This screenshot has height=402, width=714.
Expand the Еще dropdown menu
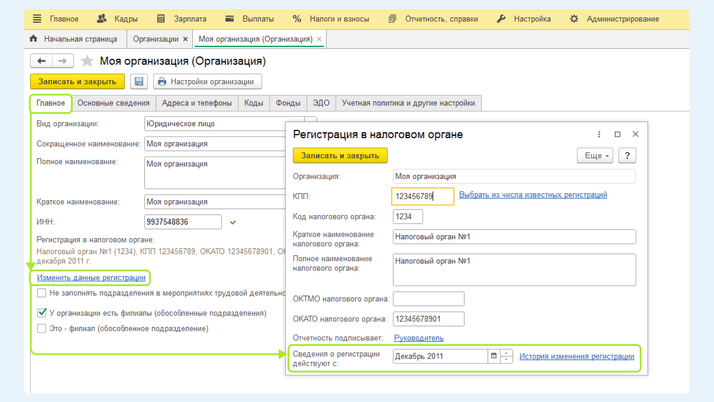[x=594, y=156]
